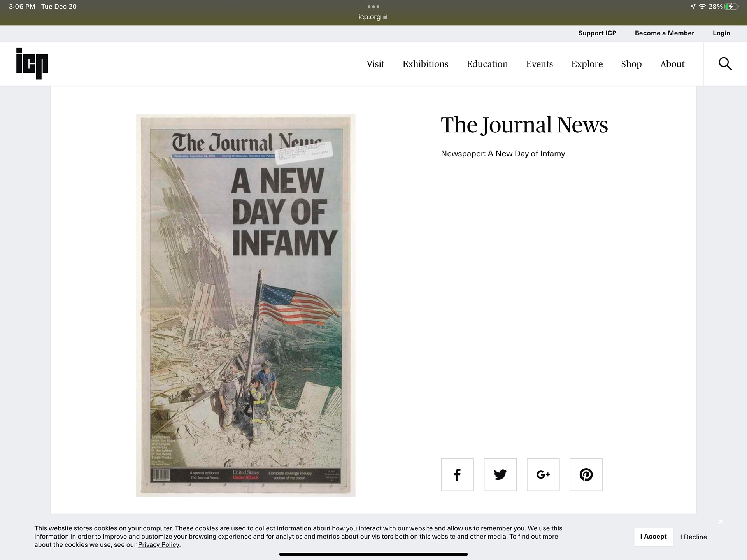747x560 pixels.
Task: Open the Exhibitions menu
Action: point(425,64)
